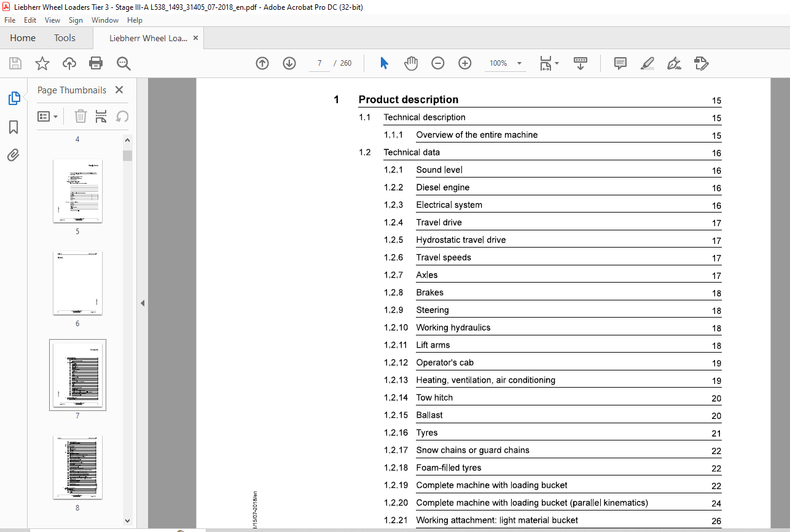The image size is (790, 532).
Task: Open the Product description contents entry
Action: [x=409, y=100]
